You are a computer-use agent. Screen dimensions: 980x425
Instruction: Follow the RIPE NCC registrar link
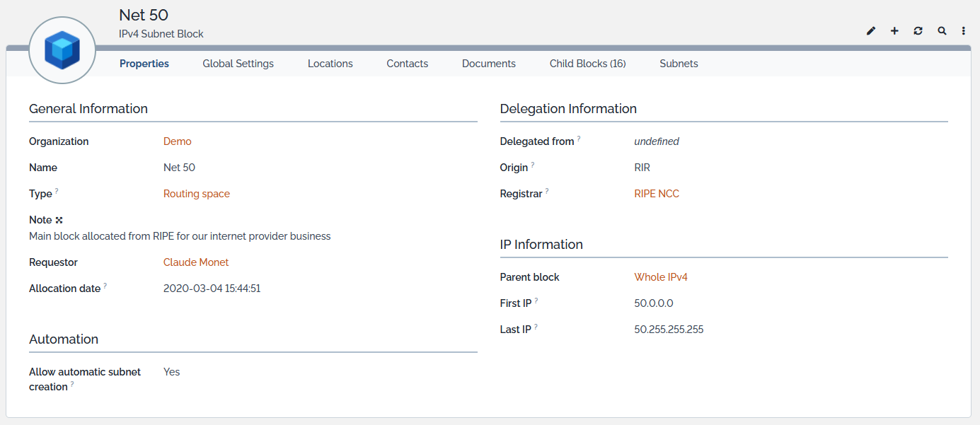coord(657,194)
